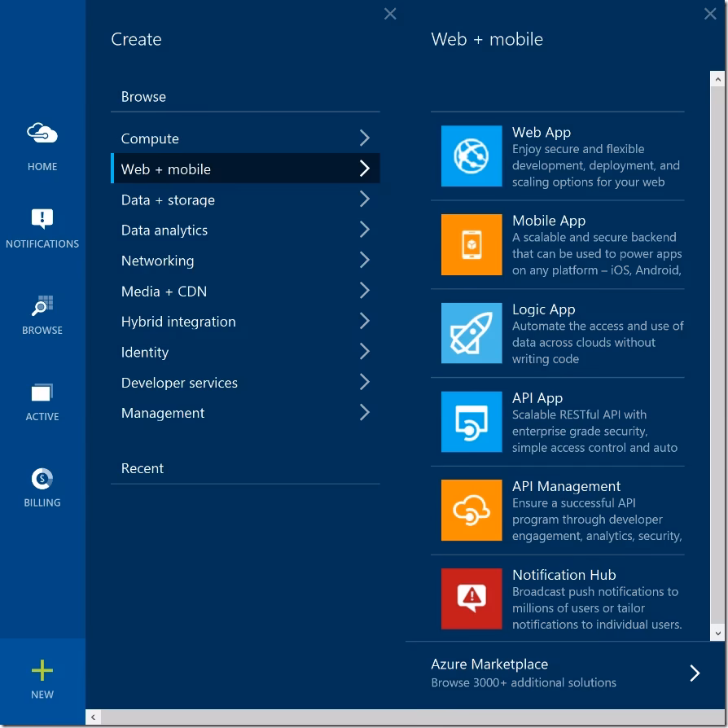Select Data + storage category
728x728 pixels.
[x=245, y=200]
